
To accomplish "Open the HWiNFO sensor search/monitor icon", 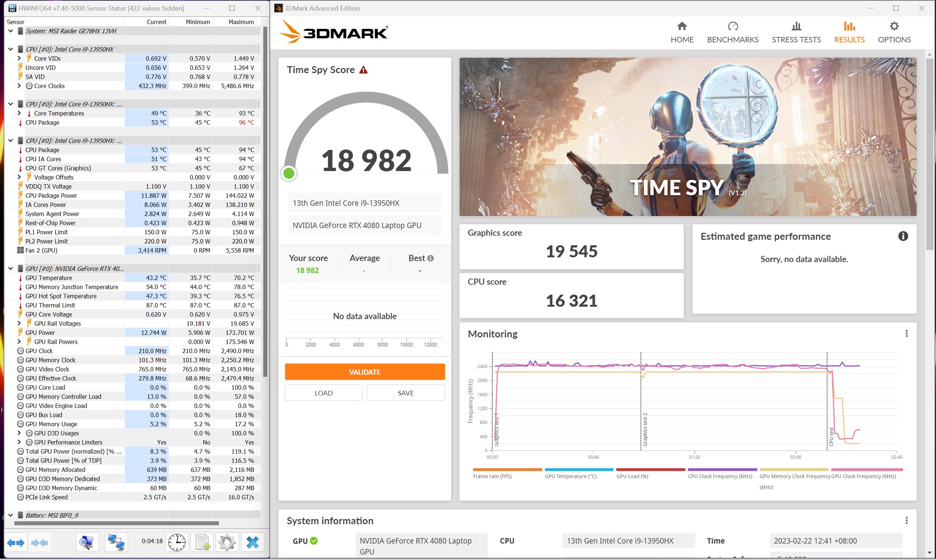I will pos(87,543).
